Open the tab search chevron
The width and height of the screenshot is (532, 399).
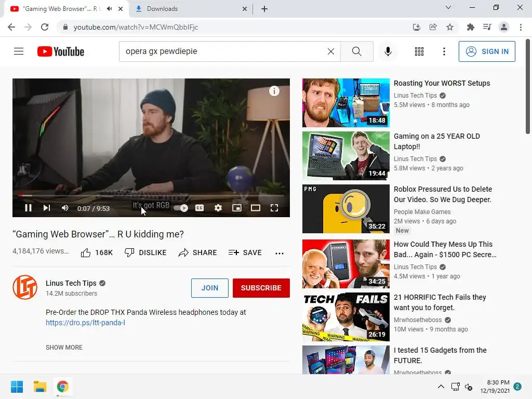(x=448, y=7)
